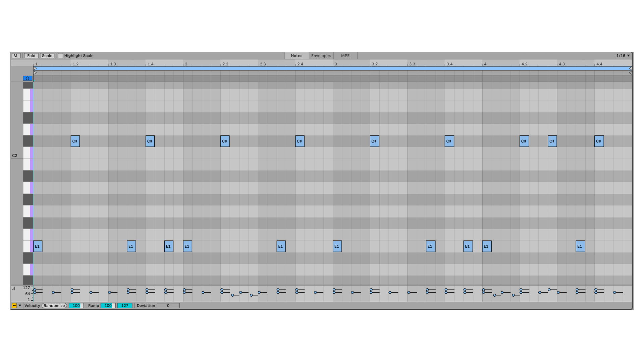Click the Ramp label
The width and height of the screenshot is (644, 362).
point(94,306)
